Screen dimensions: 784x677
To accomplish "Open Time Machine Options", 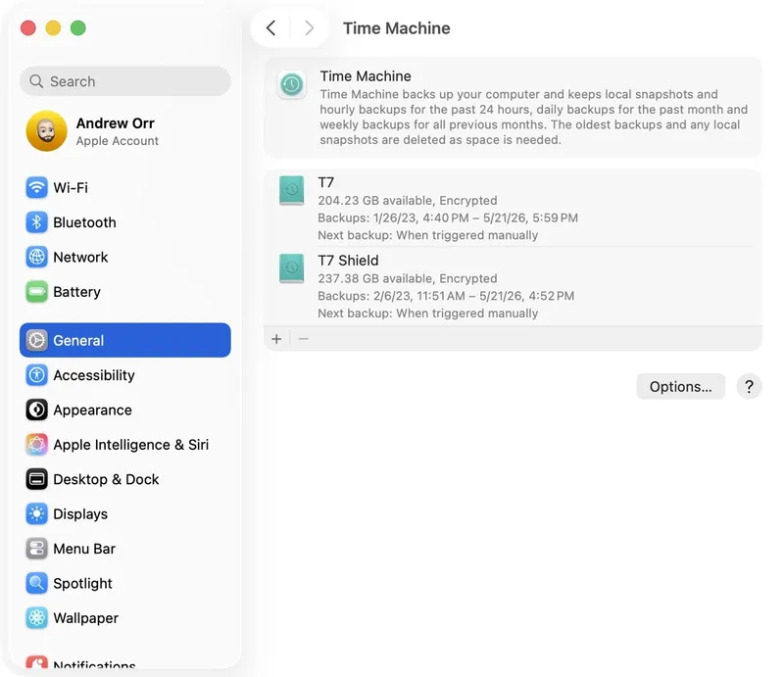I will (x=680, y=386).
